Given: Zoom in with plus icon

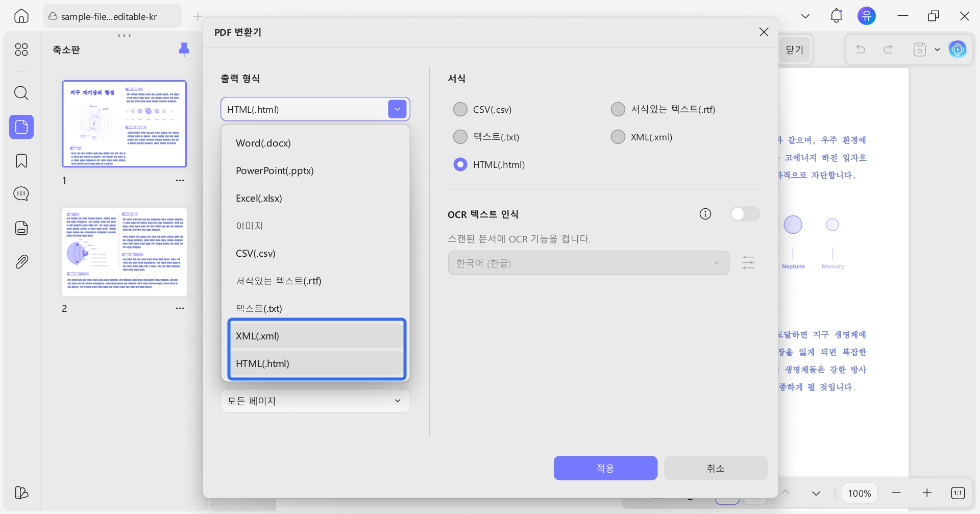Looking at the screenshot, I should tap(927, 493).
